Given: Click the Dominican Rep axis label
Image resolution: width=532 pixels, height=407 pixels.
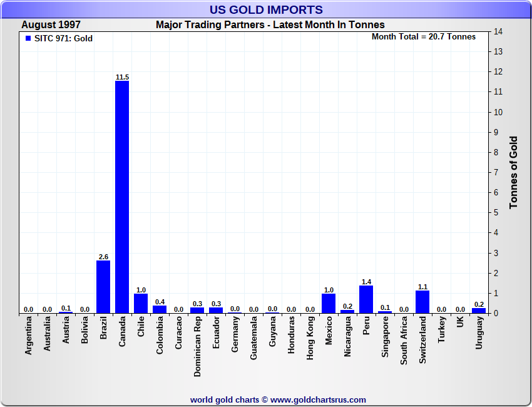Looking at the screenshot, I should point(198,346).
